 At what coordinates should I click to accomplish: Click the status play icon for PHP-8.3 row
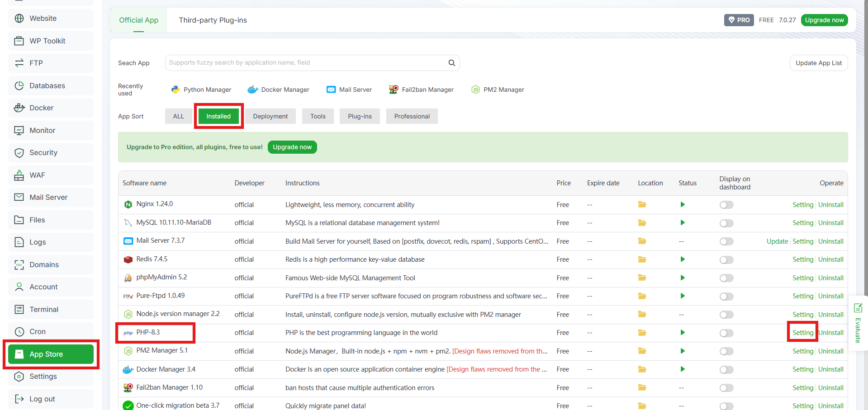pos(683,333)
